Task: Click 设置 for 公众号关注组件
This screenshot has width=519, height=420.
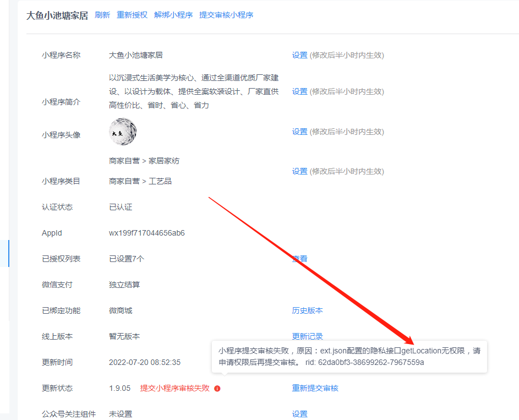Action: click(x=299, y=414)
